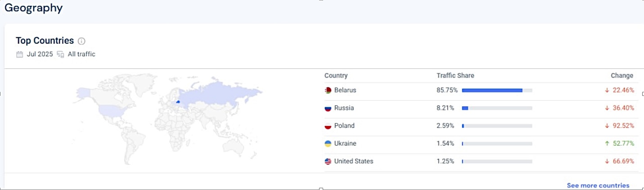
Task: Click the Belarus flag icon
Action: tap(328, 90)
